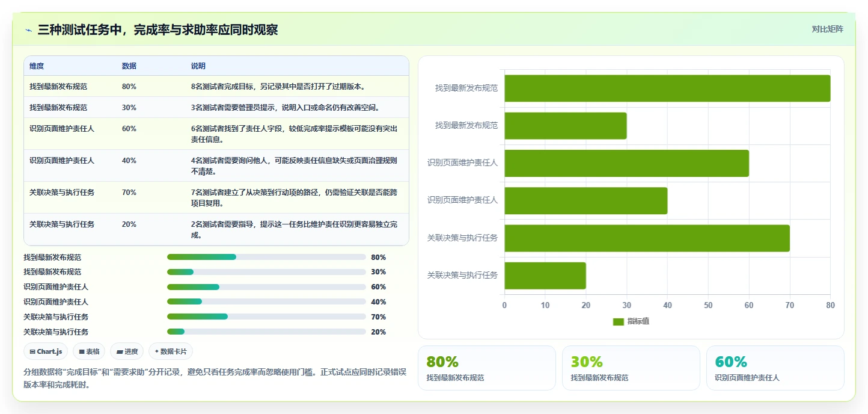
Task: Click the progress bar labeled 80%
Action: pos(266,257)
